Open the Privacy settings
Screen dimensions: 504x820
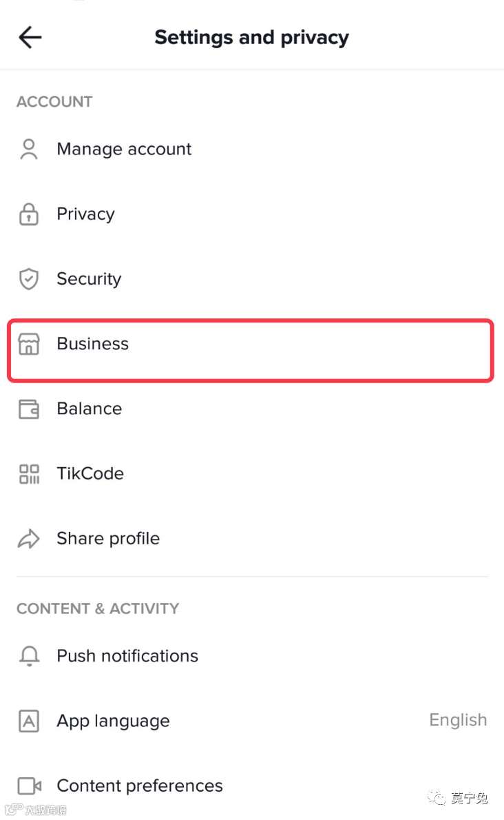85,214
